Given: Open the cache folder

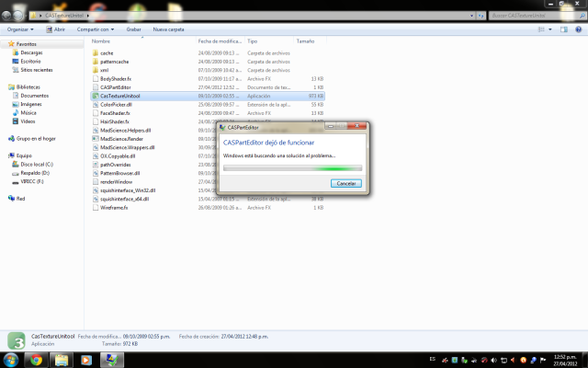Looking at the screenshot, I should pyautogui.click(x=107, y=52).
